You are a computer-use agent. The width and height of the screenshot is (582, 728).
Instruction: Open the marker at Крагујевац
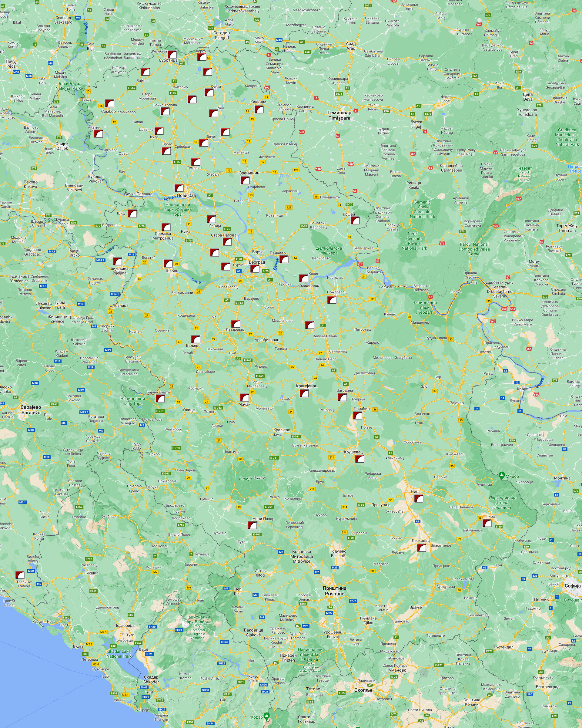(304, 393)
